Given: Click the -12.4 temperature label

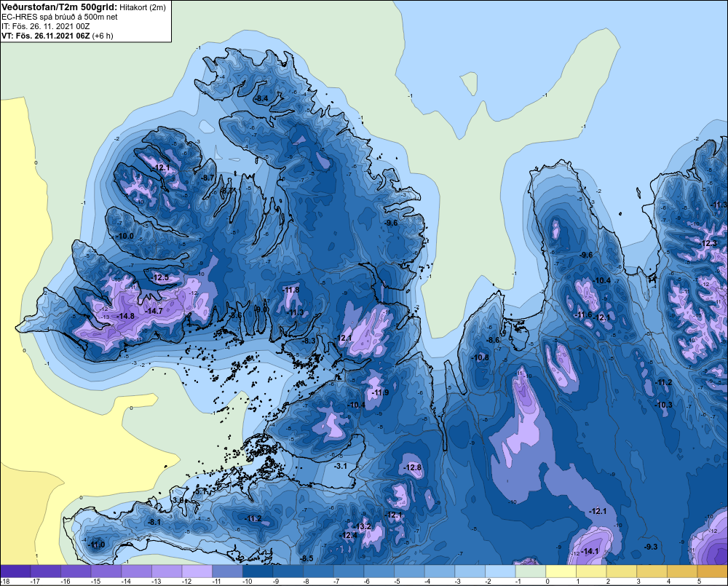Looking at the screenshot, I should (348, 535).
